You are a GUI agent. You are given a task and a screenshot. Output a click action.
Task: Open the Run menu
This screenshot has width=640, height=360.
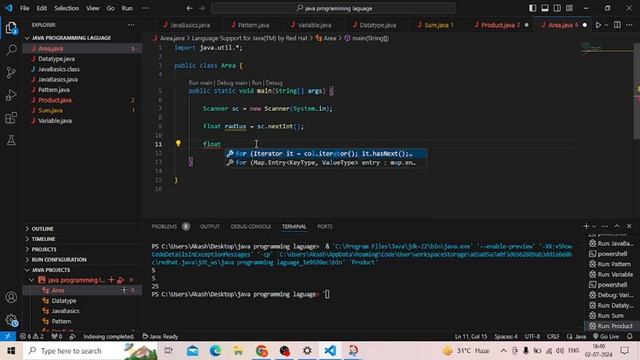127,8
